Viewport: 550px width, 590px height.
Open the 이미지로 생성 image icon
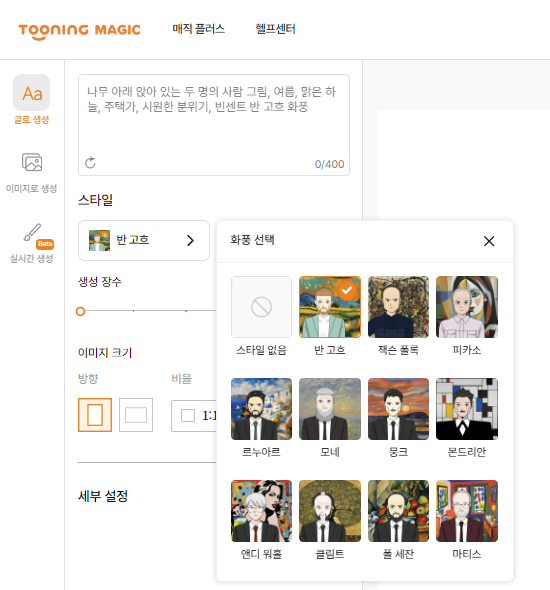point(32,162)
